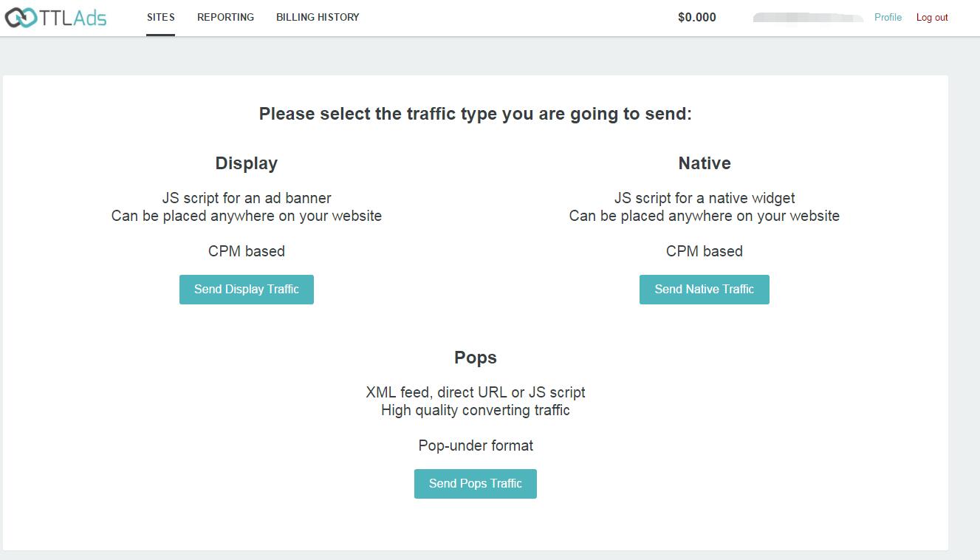Click the Display section heading
Image resolution: width=980 pixels, height=560 pixels.
[246, 163]
